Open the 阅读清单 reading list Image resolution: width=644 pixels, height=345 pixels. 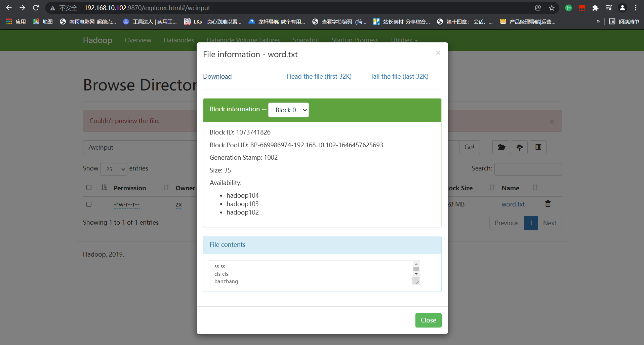point(624,22)
